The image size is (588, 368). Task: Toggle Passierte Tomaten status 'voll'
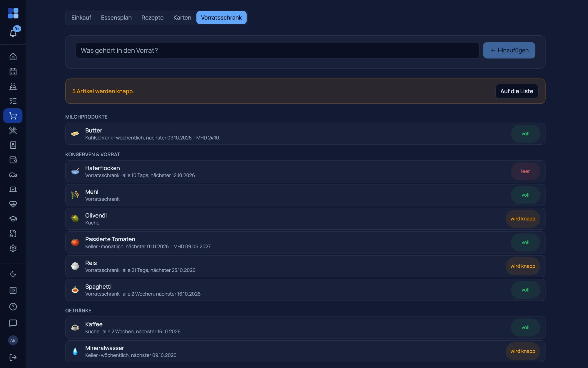[525, 243]
